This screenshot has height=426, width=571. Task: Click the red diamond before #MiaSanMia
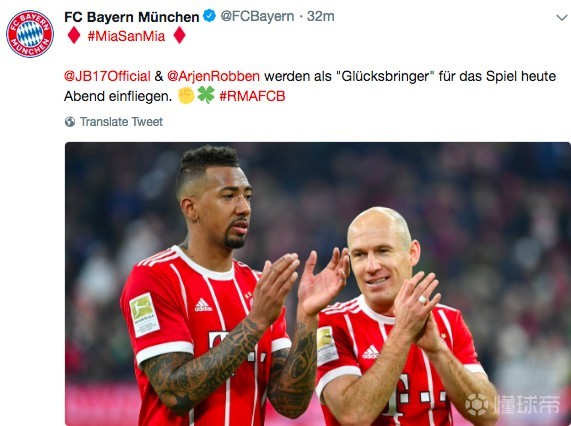click(74, 36)
